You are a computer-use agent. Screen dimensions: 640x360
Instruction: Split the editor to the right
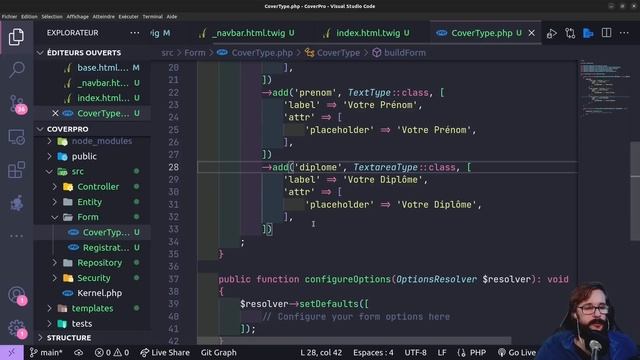[x=607, y=33]
